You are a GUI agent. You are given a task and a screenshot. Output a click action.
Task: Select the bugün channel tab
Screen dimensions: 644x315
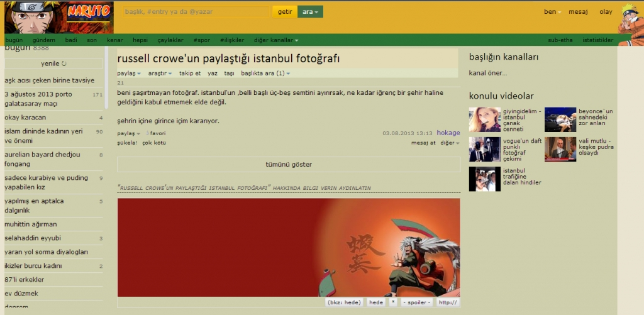tap(14, 40)
